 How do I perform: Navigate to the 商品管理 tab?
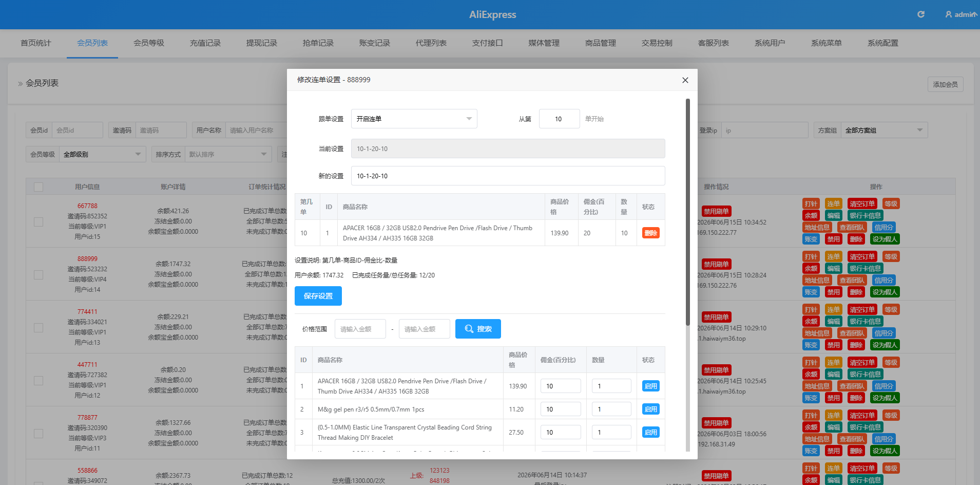pyautogui.click(x=601, y=43)
